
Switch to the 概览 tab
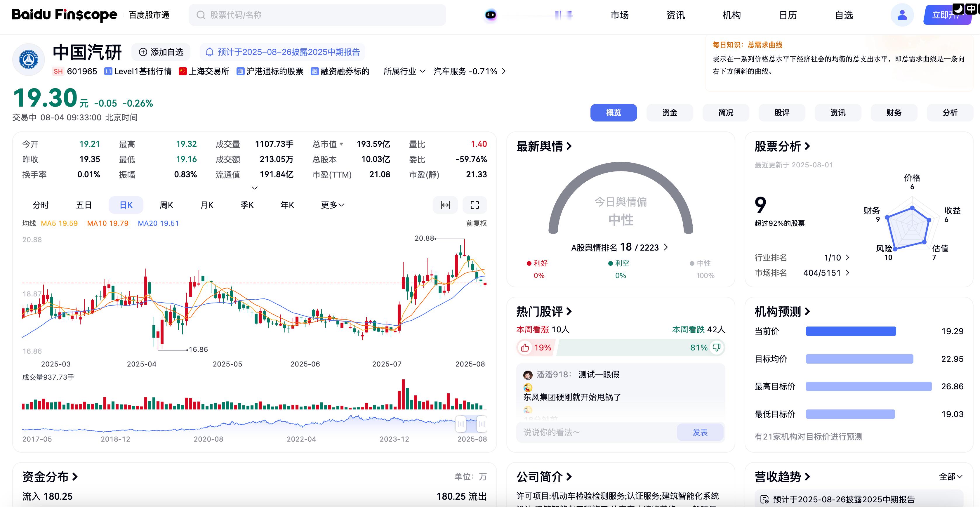coord(614,112)
